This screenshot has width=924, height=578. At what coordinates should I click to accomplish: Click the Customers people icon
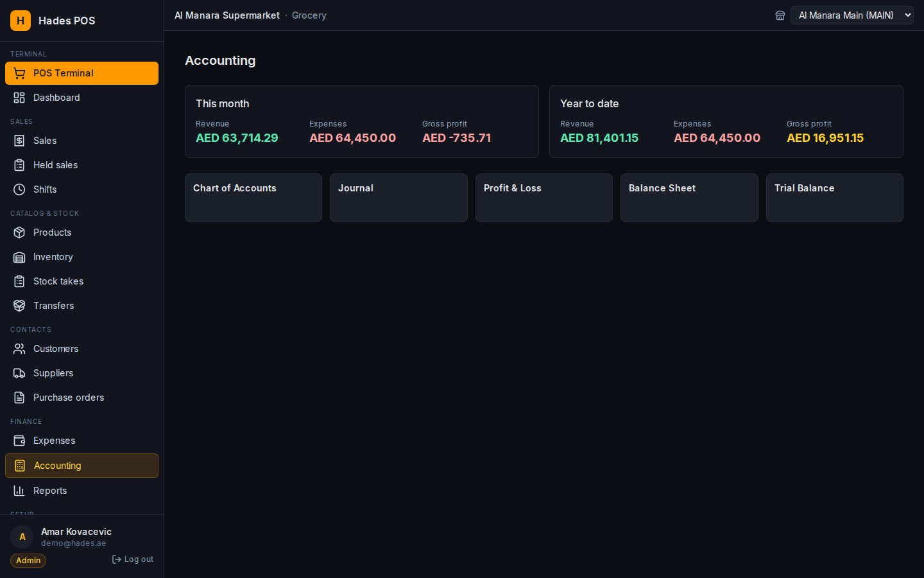[x=19, y=349]
